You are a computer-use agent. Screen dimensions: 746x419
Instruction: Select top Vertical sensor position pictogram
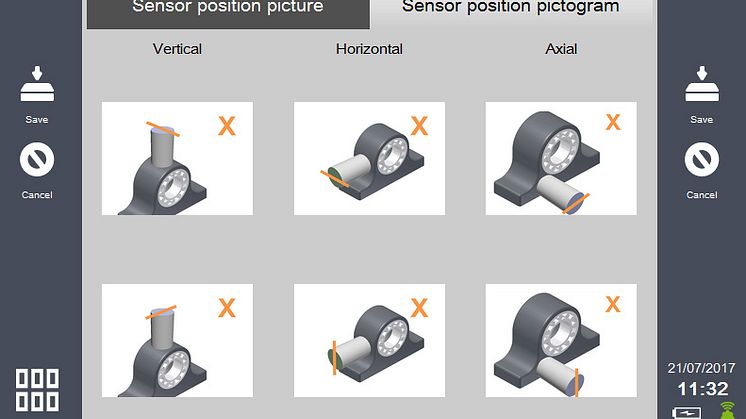click(x=177, y=158)
